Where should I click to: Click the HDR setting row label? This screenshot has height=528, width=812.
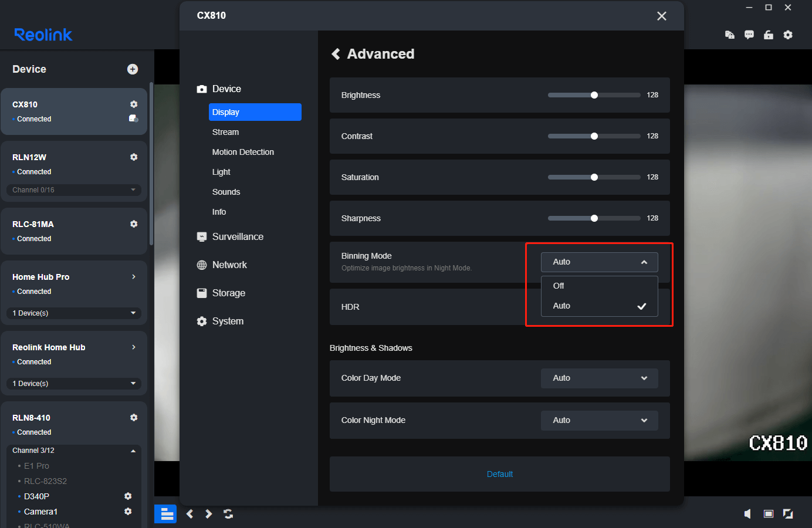pyautogui.click(x=350, y=307)
